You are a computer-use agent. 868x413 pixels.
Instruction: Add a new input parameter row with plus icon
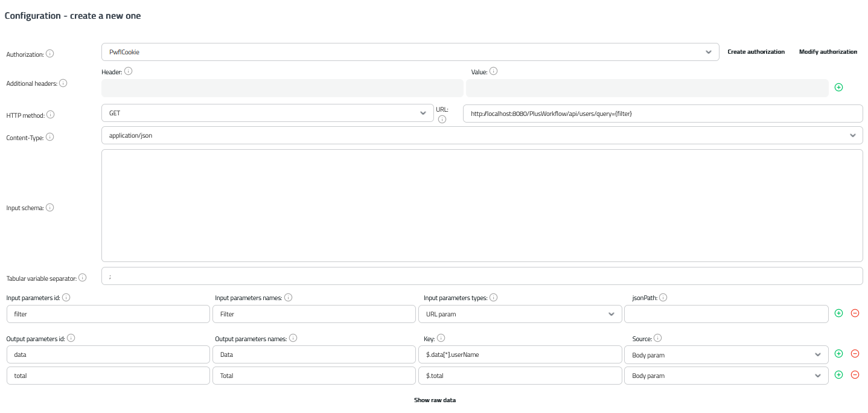tap(838, 313)
